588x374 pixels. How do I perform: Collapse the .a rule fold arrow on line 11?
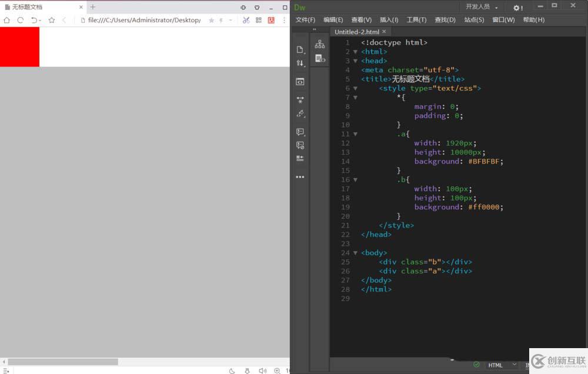(356, 134)
